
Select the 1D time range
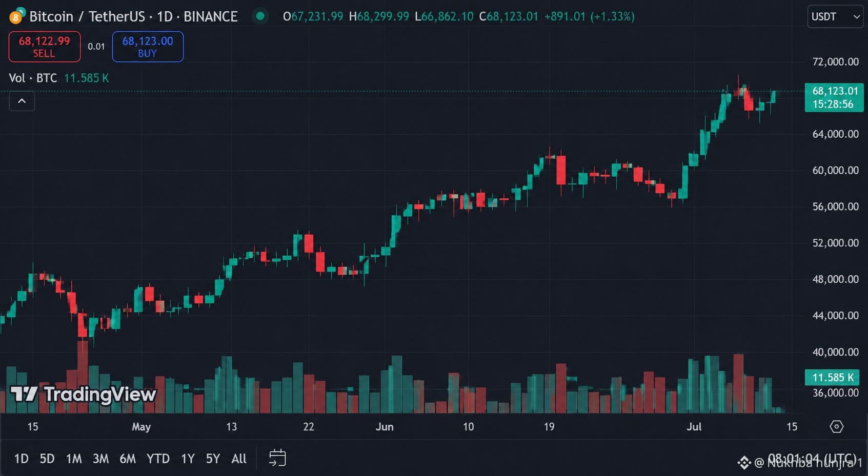click(x=21, y=459)
